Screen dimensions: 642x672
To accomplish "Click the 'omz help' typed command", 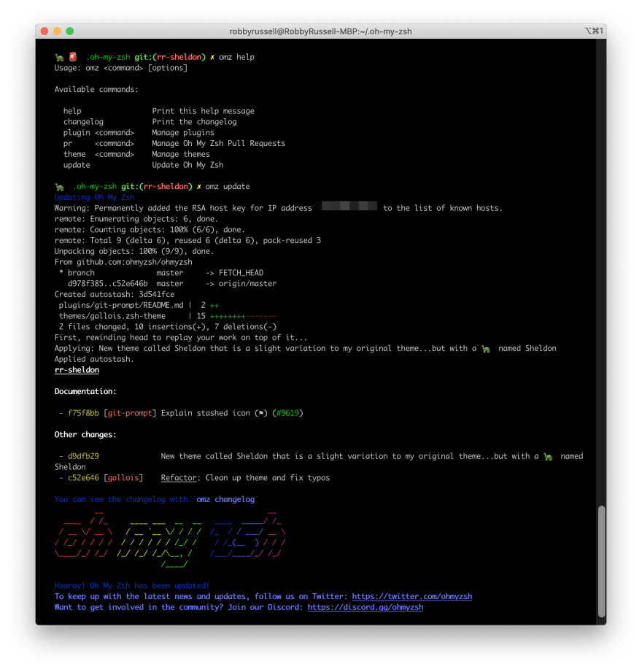I will [x=236, y=57].
